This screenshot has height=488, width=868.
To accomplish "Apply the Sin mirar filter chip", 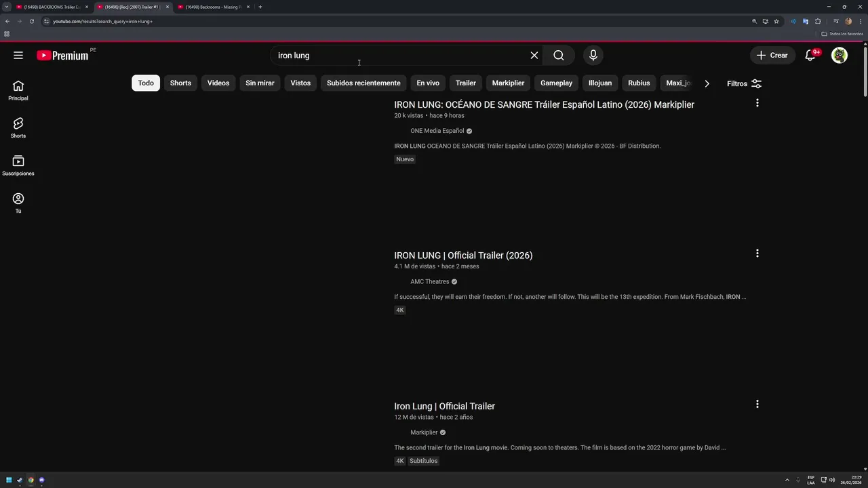I will coord(260,83).
